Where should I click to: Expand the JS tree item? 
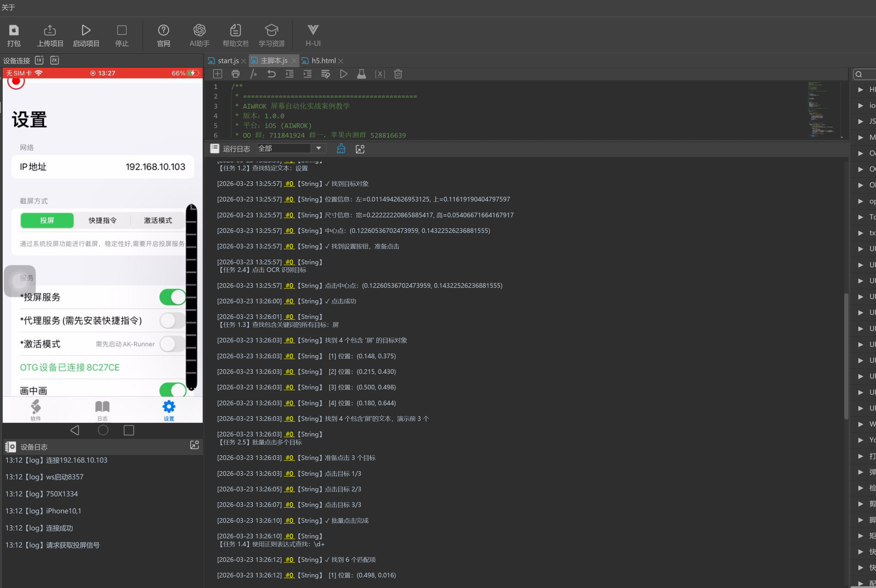point(861,121)
